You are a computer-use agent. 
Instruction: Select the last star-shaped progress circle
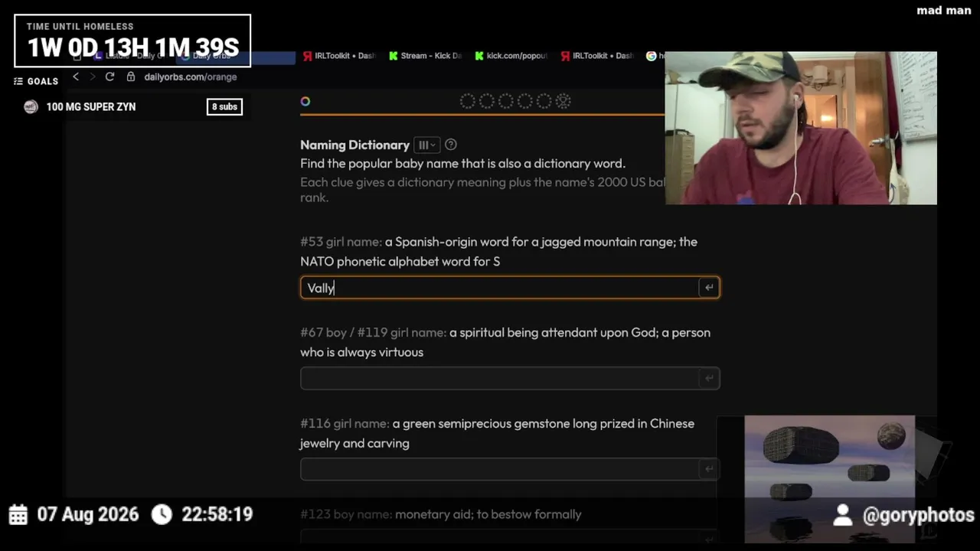pyautogui.click(x=563, y=101)
